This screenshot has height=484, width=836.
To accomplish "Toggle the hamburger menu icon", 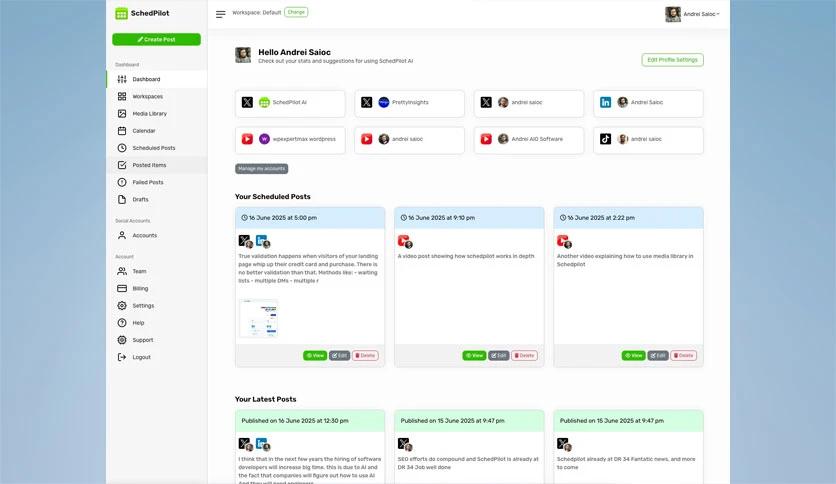I will (x=220, y=14).
